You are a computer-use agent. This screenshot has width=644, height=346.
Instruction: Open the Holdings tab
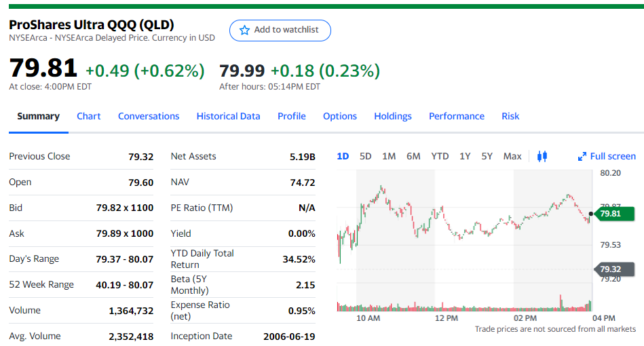[x=393, y=116]
